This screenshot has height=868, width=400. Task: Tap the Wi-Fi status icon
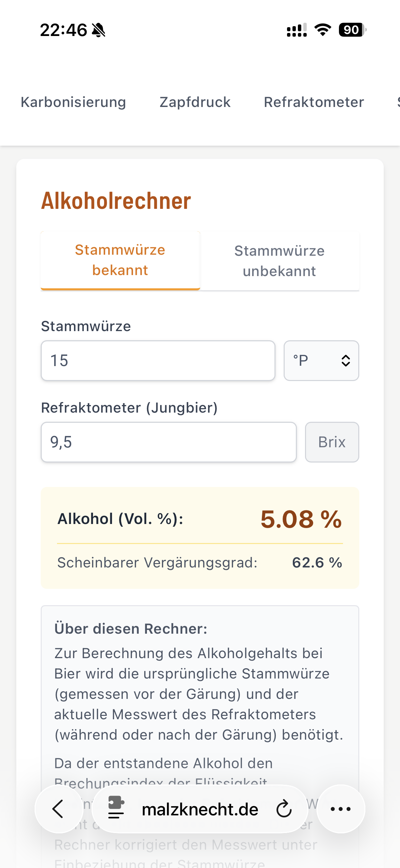tap(323, 30)
